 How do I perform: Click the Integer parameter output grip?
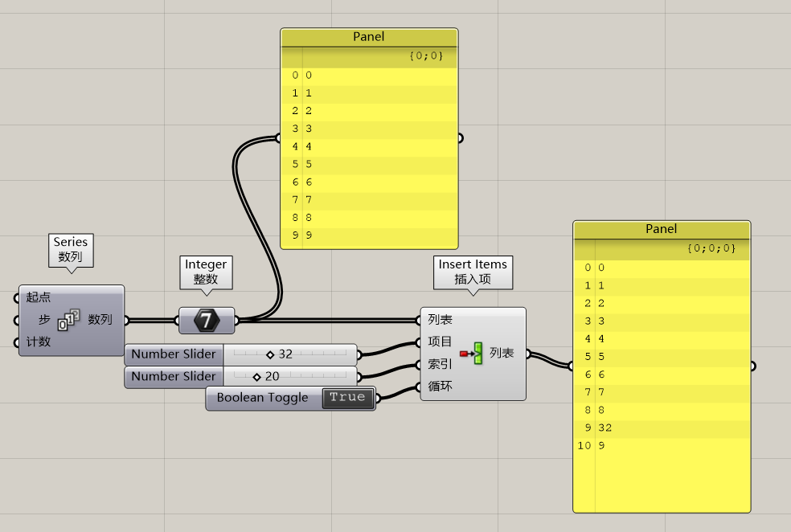point(236,320)
